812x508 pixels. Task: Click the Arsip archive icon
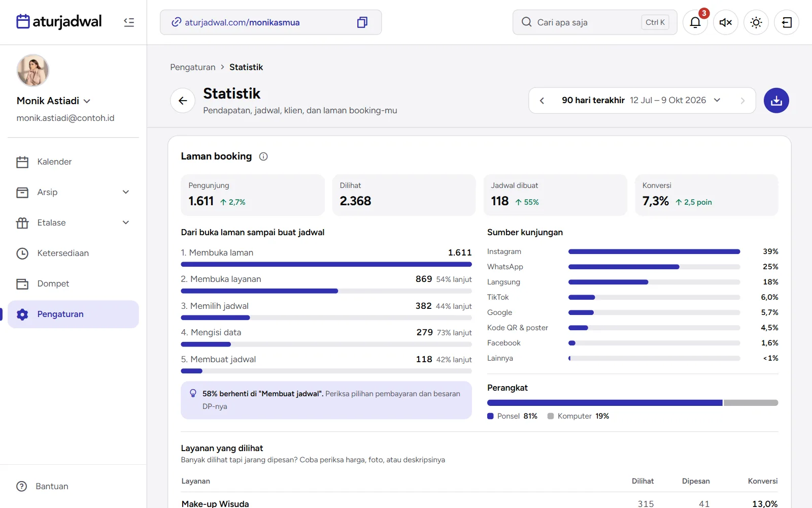(x=22, y=193)
